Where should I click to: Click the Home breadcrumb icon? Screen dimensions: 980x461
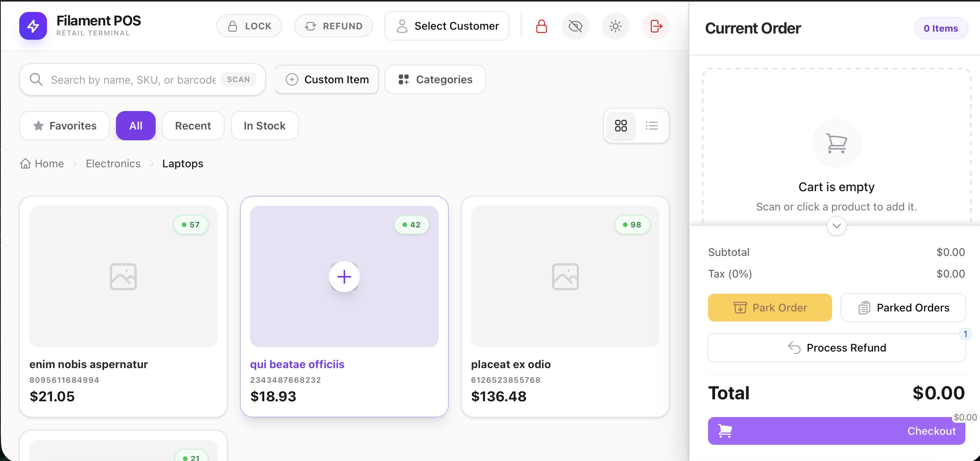(x=25, y=163)
